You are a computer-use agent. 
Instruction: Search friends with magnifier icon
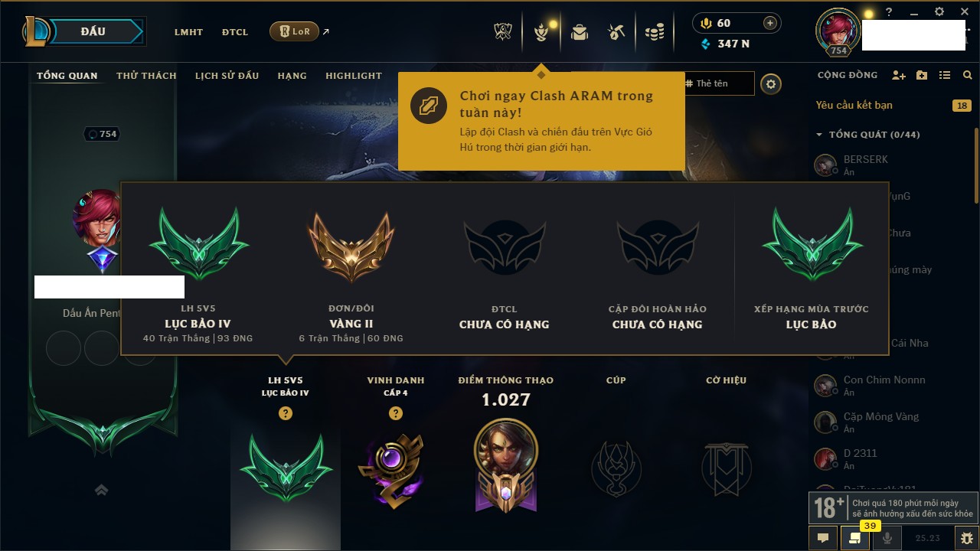(968, 75)
